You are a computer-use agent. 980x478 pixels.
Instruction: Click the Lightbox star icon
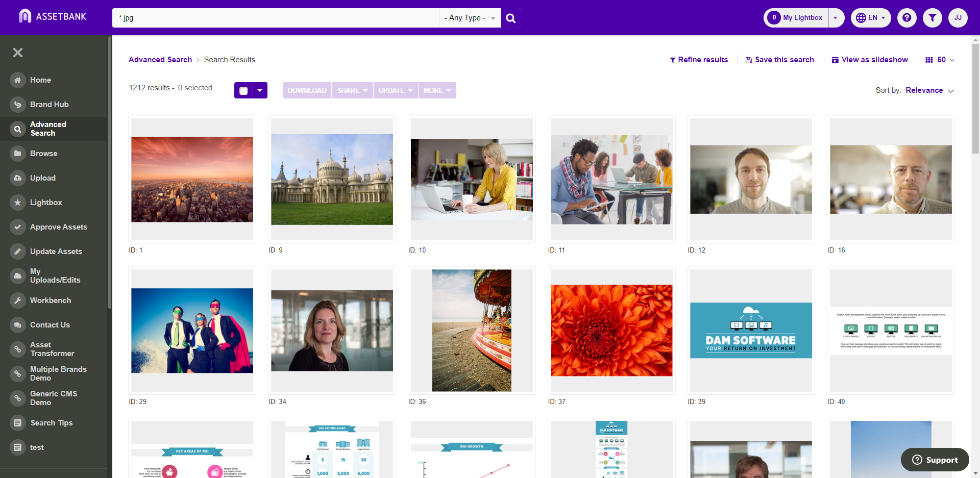coord(18,203)
